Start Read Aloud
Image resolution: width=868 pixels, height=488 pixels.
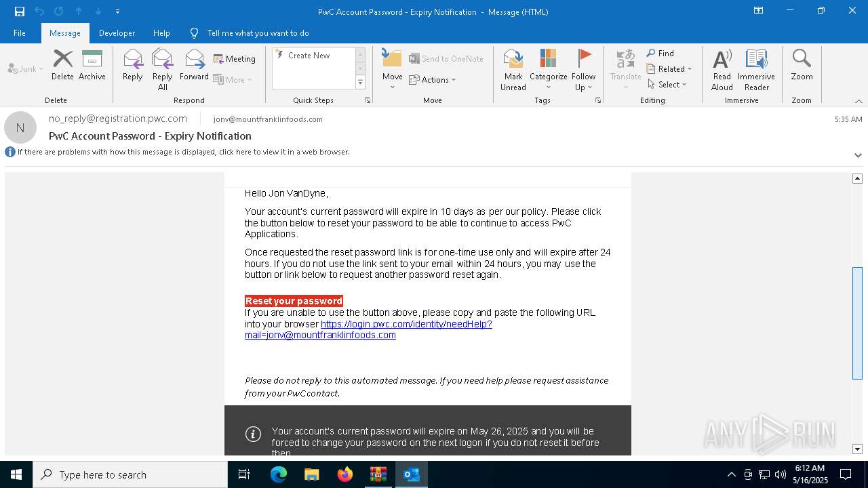click(722, 69)
